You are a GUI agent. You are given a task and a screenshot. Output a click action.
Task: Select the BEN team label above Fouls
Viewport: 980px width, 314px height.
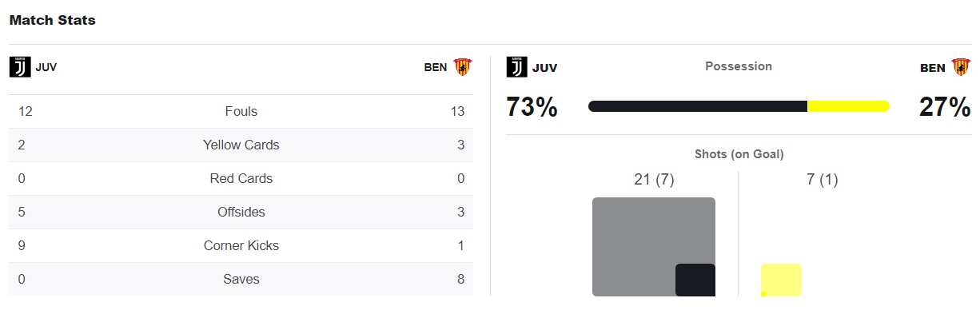436,67
